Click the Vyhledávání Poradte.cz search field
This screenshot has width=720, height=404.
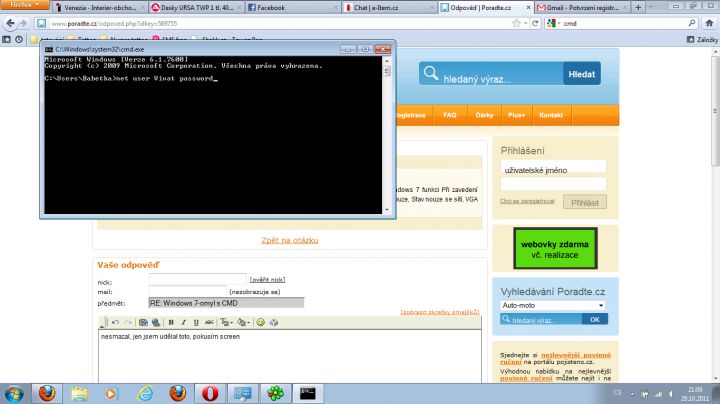click(x=542, y=320)
